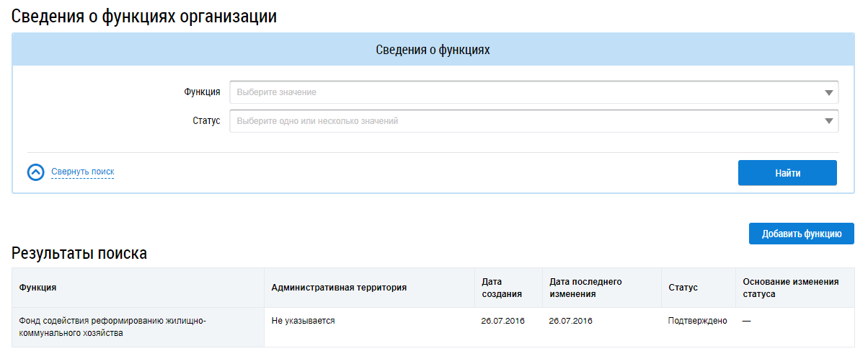This screenshot has height=359, width=868.
Task: Click the 'Статус' table column header
Action: tap(683, 288)
